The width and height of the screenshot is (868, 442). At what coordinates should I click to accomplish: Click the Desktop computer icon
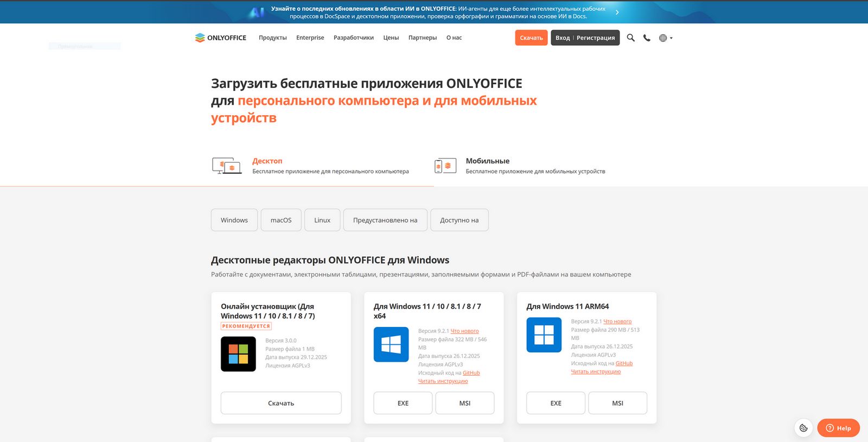(227, 166)
